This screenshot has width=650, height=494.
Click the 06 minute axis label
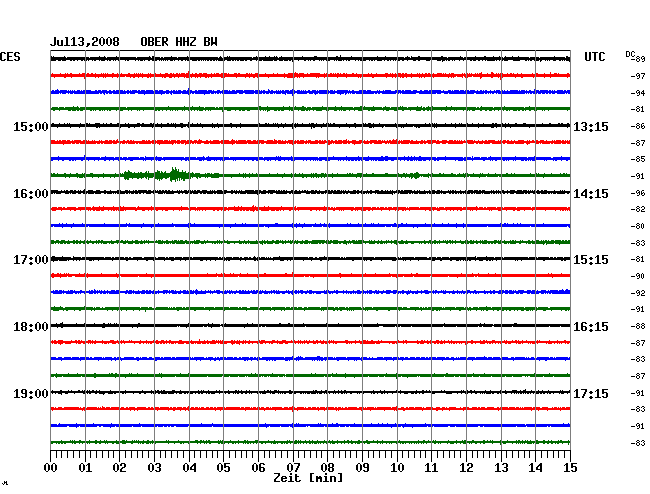click(258, 467)
